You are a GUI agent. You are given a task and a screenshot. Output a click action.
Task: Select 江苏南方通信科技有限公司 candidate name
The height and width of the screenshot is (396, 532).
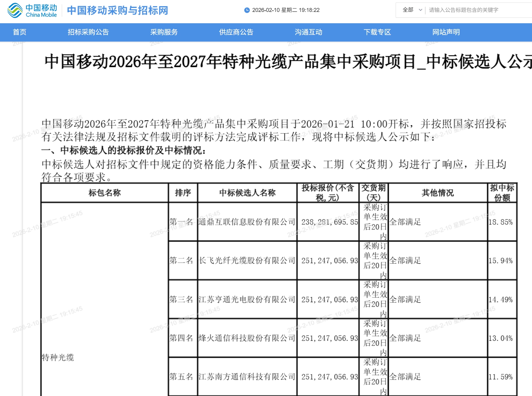tap(247, 377)
